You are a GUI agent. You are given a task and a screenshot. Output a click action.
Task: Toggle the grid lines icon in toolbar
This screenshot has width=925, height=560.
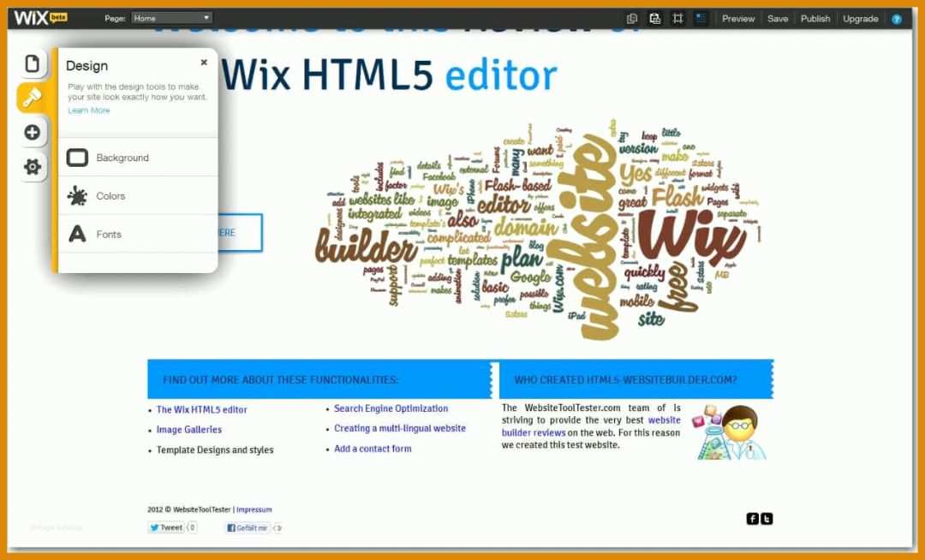tap(677, 18)
